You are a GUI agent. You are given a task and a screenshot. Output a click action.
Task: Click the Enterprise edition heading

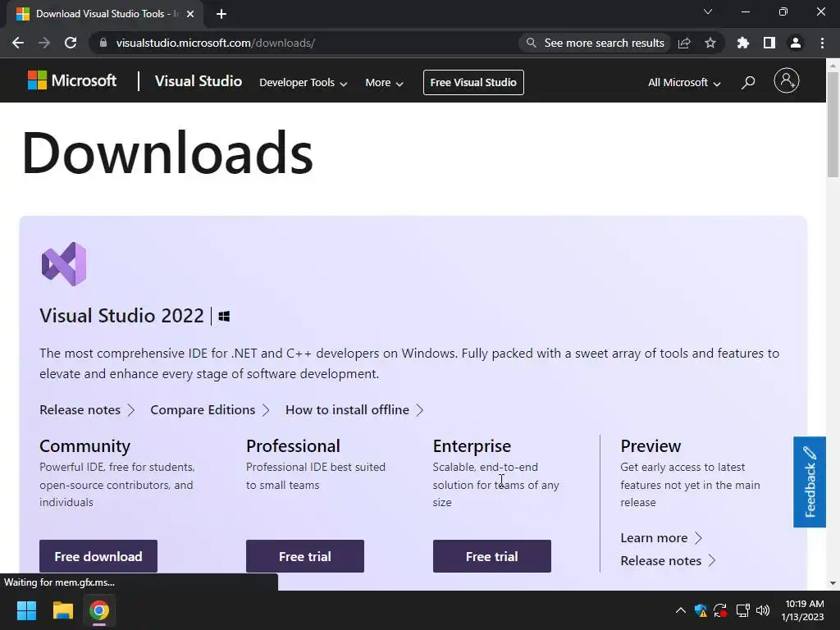(x=472, y=445)
